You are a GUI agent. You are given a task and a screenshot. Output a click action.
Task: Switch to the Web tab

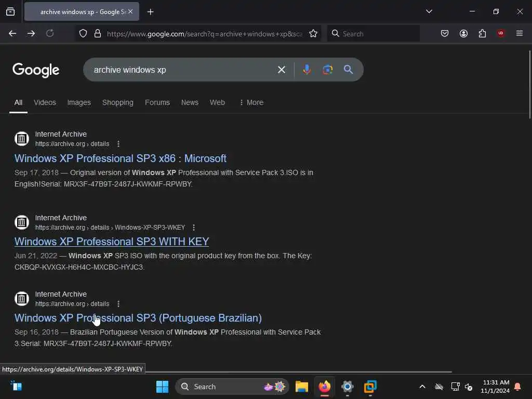(217, 102)
